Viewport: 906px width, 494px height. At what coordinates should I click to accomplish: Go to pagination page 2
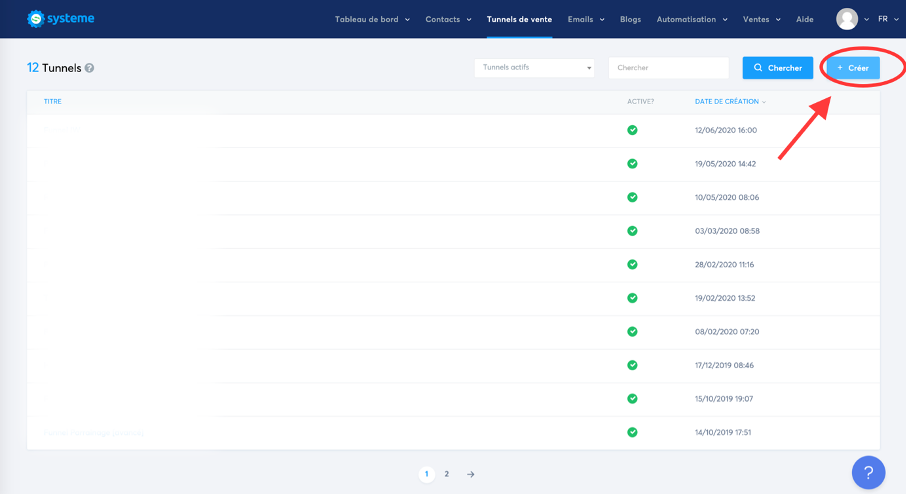(x=447, y=474)
